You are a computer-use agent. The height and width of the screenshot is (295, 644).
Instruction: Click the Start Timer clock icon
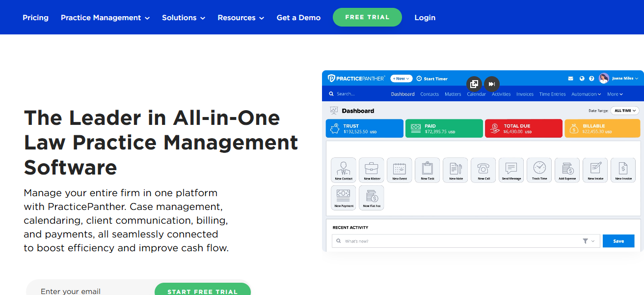point(419,79)
